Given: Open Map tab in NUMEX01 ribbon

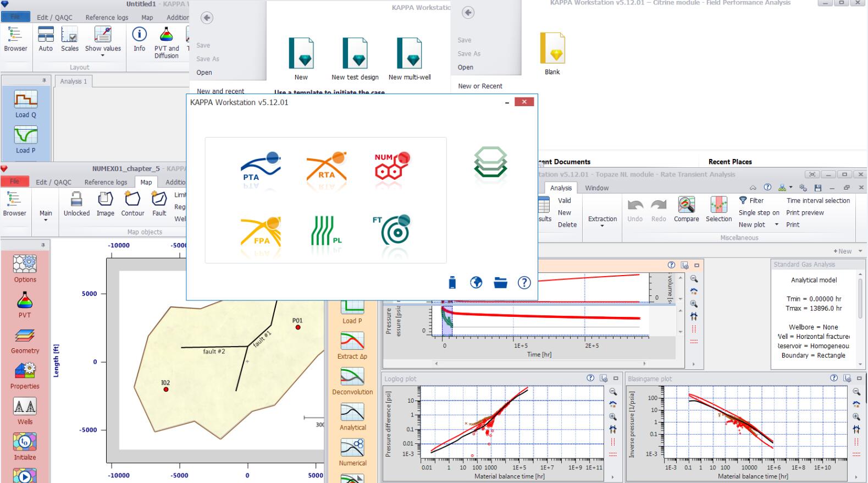Looking at the screenshot, I should pyautogui.click(x=146, y=182).
